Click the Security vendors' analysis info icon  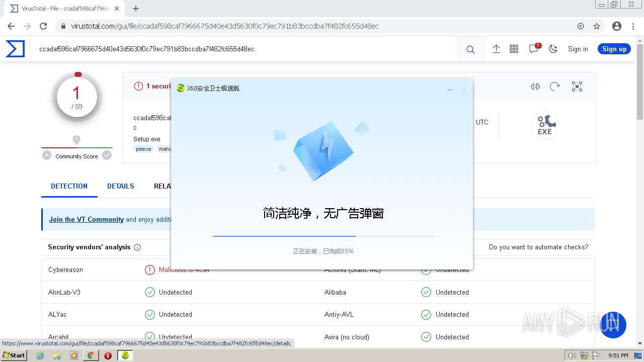point(137,247)
